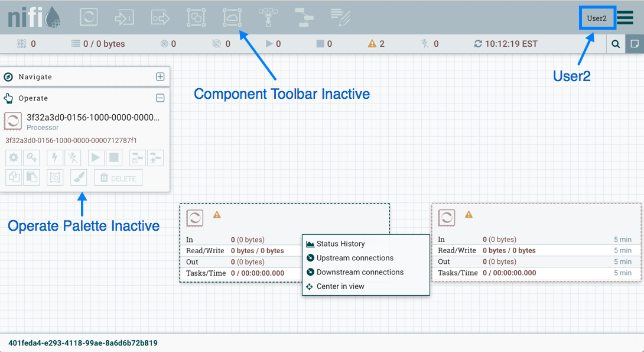Choose Status History from context menu
The image size is (644, 352).
tap(340, 244)
